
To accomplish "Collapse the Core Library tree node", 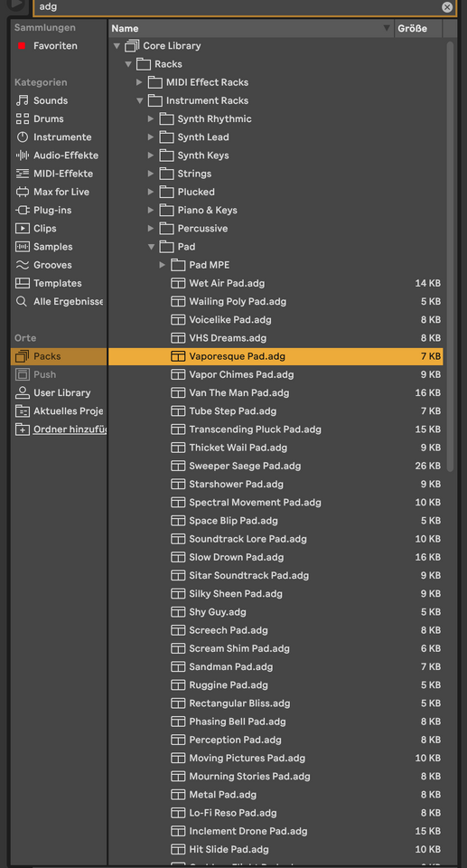I will (117, 46).
